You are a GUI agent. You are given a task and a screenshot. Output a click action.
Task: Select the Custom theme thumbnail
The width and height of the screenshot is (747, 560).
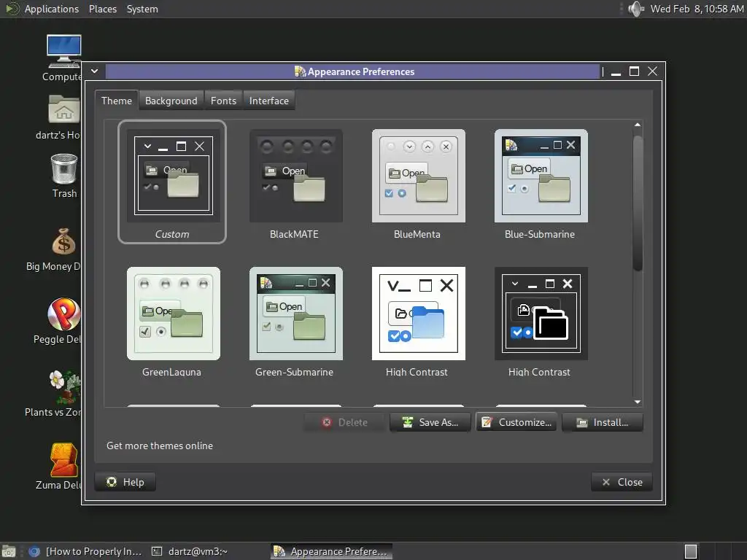point(173,176)
